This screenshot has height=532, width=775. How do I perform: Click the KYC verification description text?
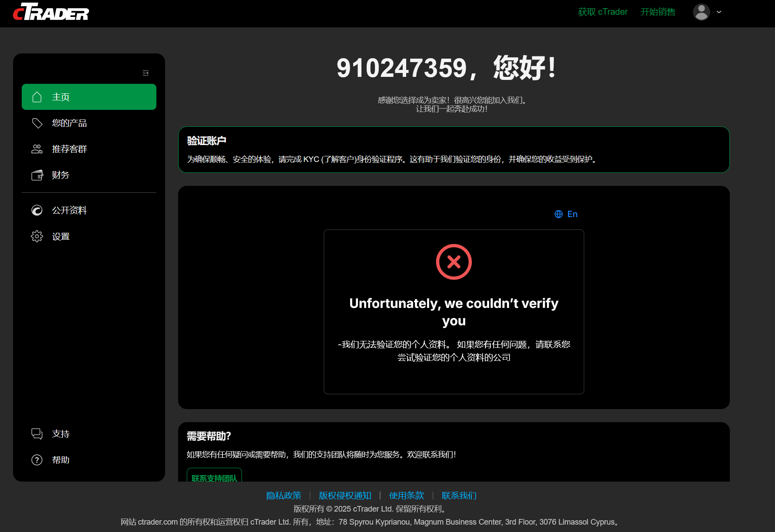(x=393, y=159)
